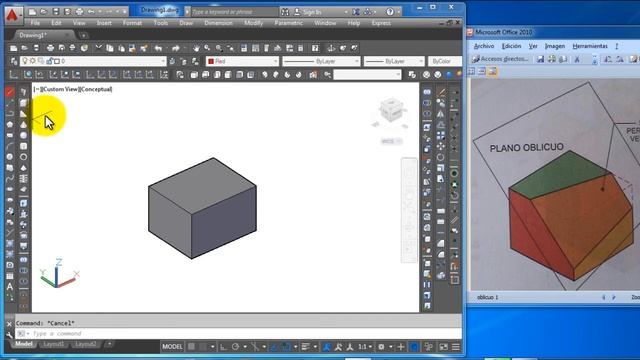
Task: Open the Herramientas menu in Office window
Action: point(590,46)
